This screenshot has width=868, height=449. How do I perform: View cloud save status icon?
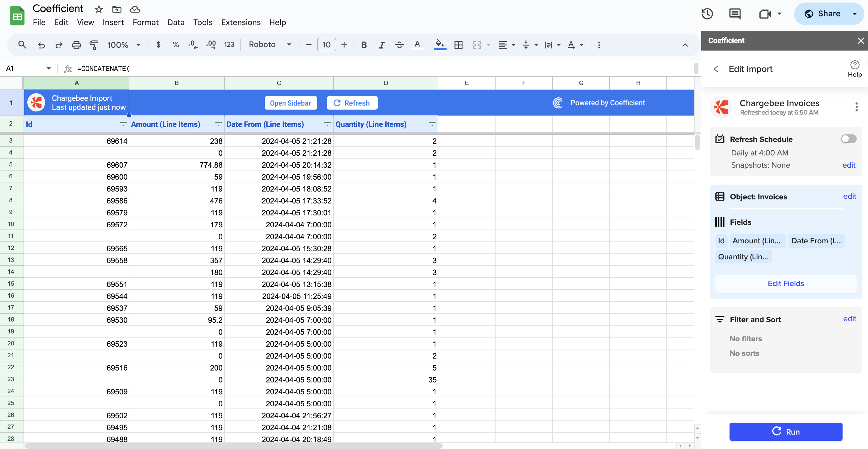pyautogui.click(x=135, y=9)
